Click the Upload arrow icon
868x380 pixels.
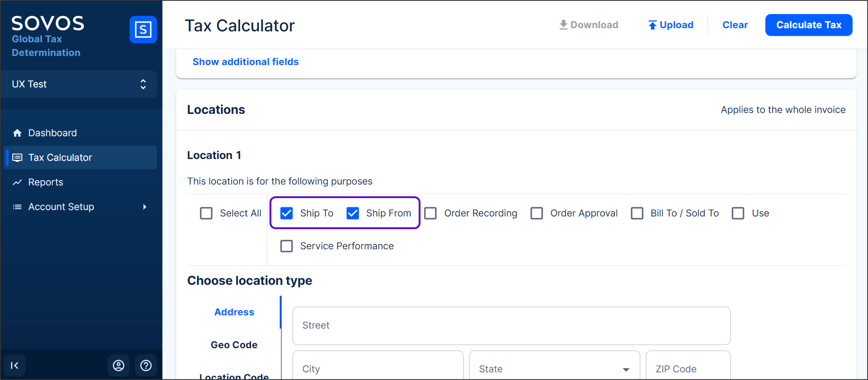point(652,25)
